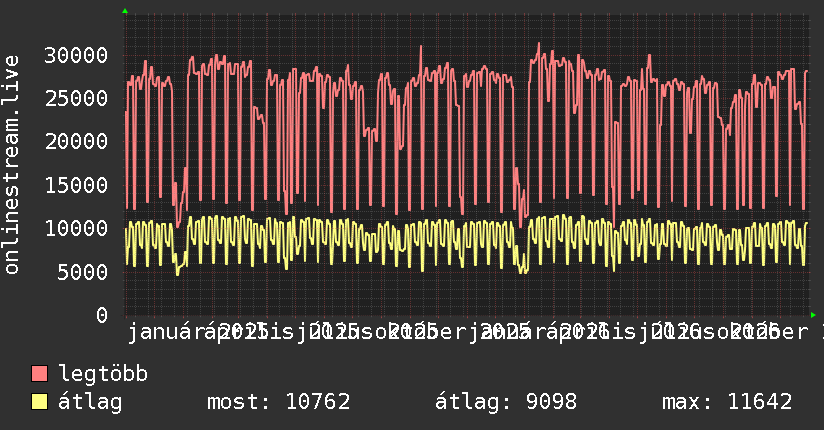
Task: Click the 25000 y-axis label
Action: (76, 98)
